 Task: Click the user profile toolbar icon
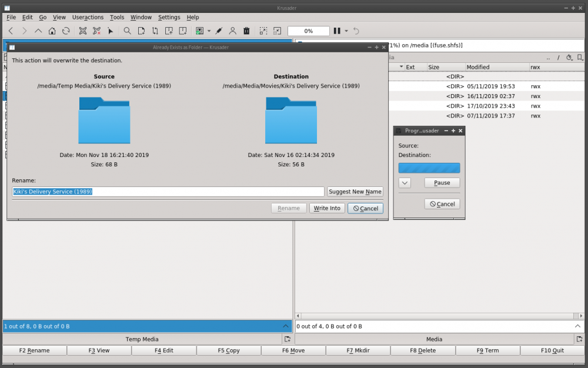(x=233, y=31)
